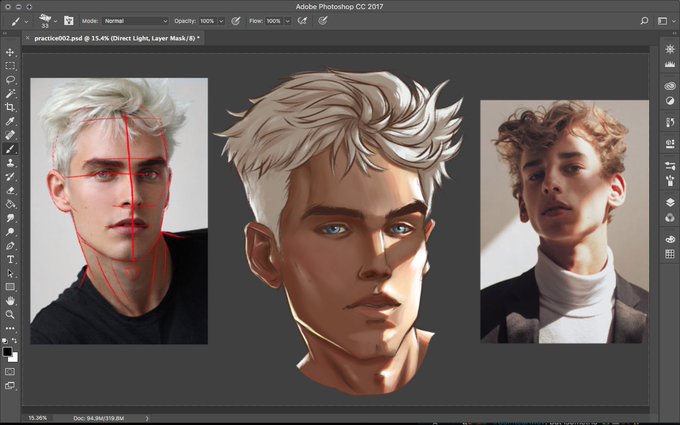The width and height of the screenshot is (680, 425).
Task: Select the practice002.psd document tab
Action: [117, 38]
